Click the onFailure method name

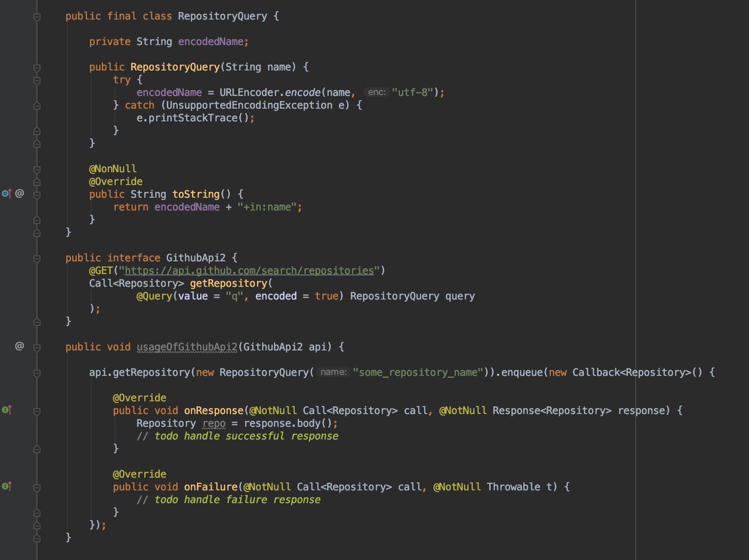click(x=211, y=487)
